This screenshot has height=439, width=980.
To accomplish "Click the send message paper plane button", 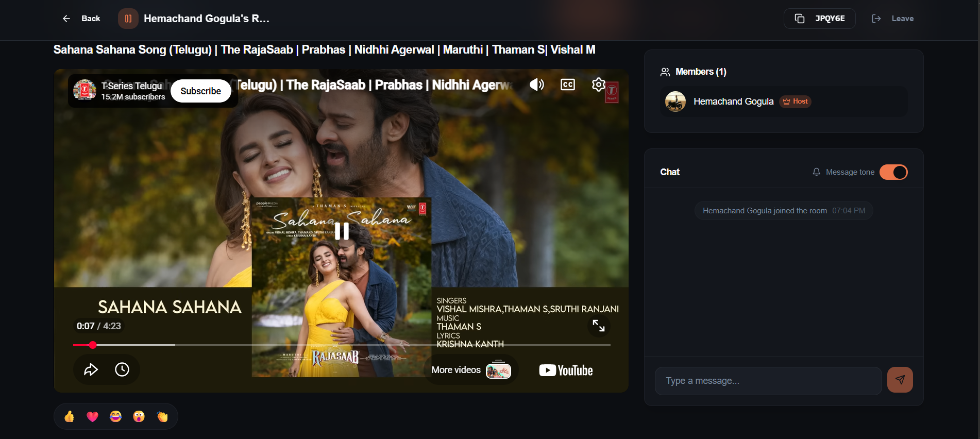I will (900, 380).
